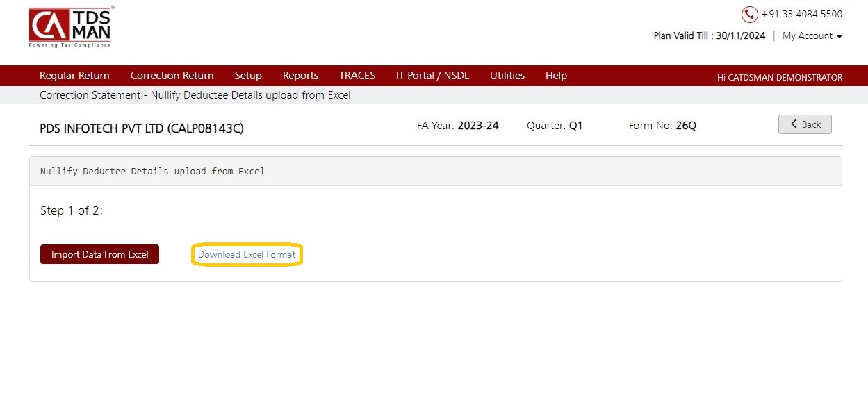Open the Regular Return menu
868x398 pixels.
74,76
